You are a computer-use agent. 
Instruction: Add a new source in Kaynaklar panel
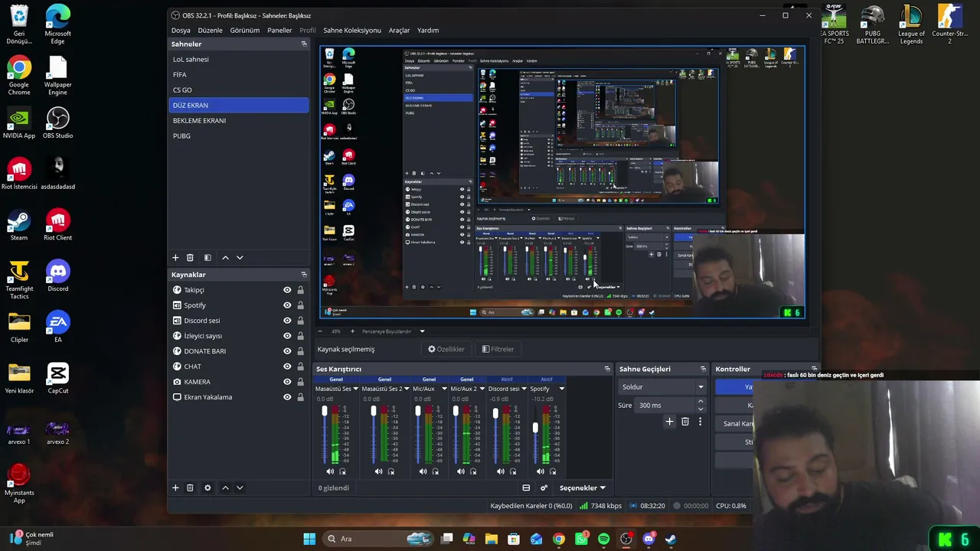click(x=175, y=487)
